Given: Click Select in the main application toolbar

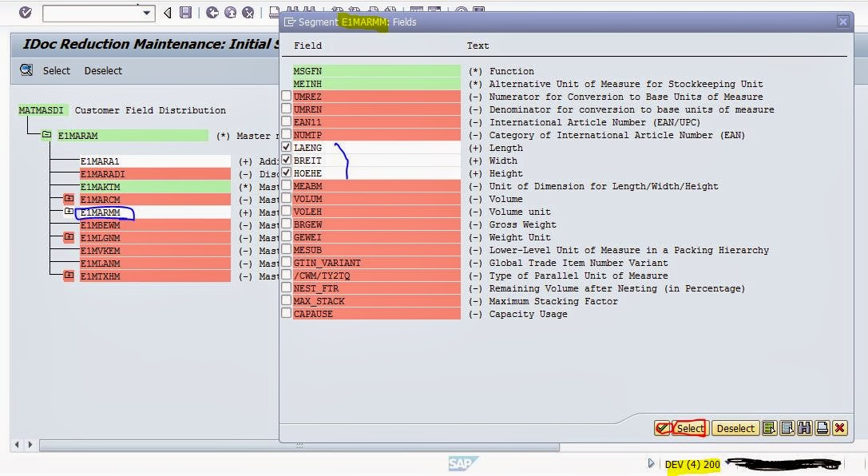Looking at the screenshot, I should click(x=57, y=71).
